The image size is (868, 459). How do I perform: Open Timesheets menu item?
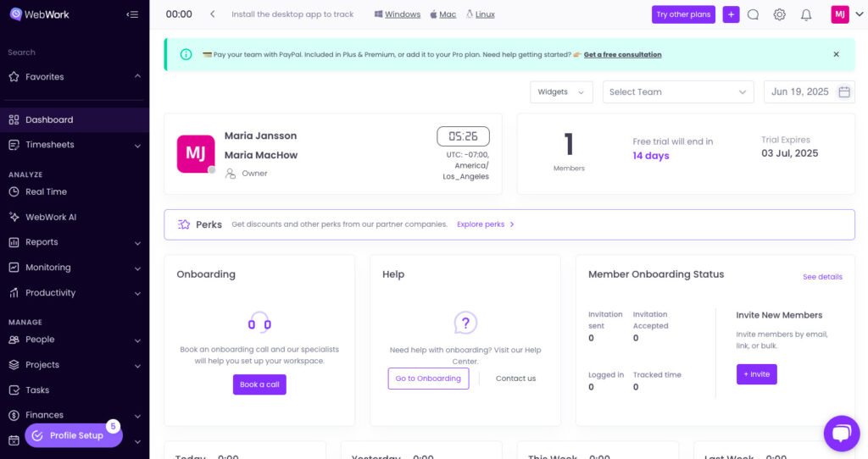point(75,145)
